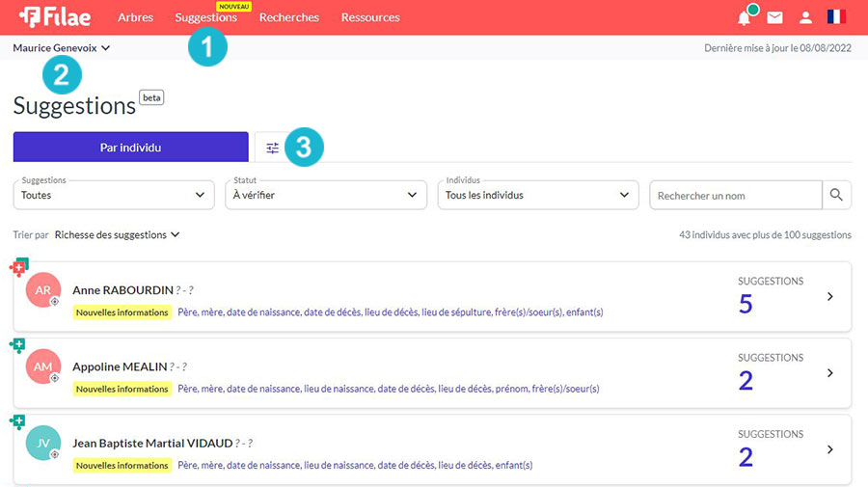Open the Individus dropdown
The width and height of the screenshot is (868, 487).
click(x=537, y=195)
